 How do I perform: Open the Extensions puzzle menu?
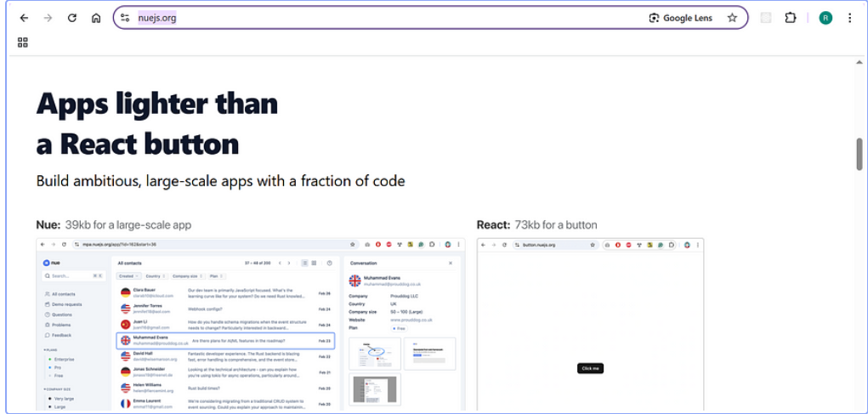(x=791, y=18)
